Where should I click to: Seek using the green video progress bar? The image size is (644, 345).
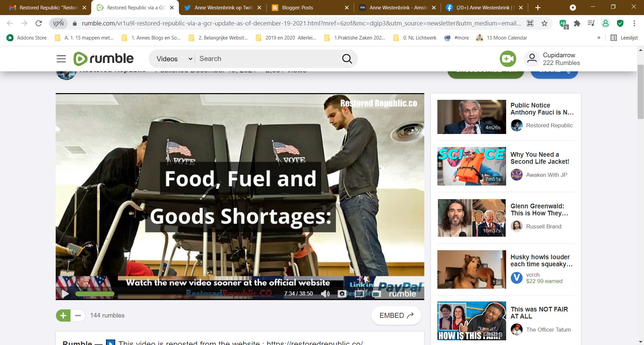click(x=95, y=294)
